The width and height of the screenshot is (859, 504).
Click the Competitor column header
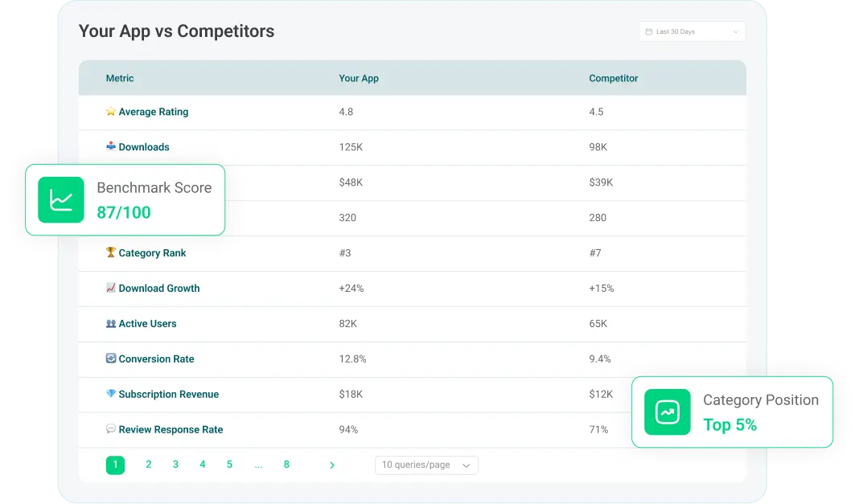614,78
